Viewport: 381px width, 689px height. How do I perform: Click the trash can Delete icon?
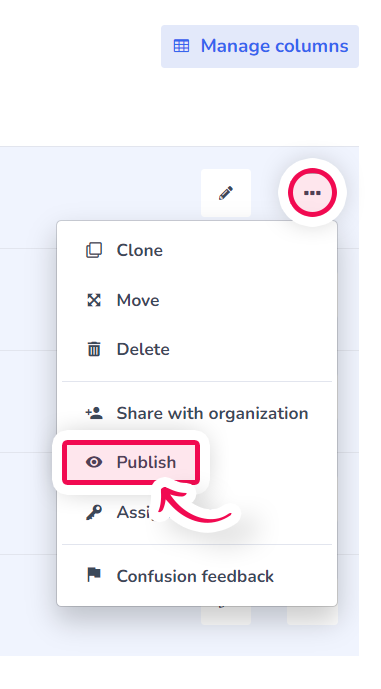pos(94,349)
